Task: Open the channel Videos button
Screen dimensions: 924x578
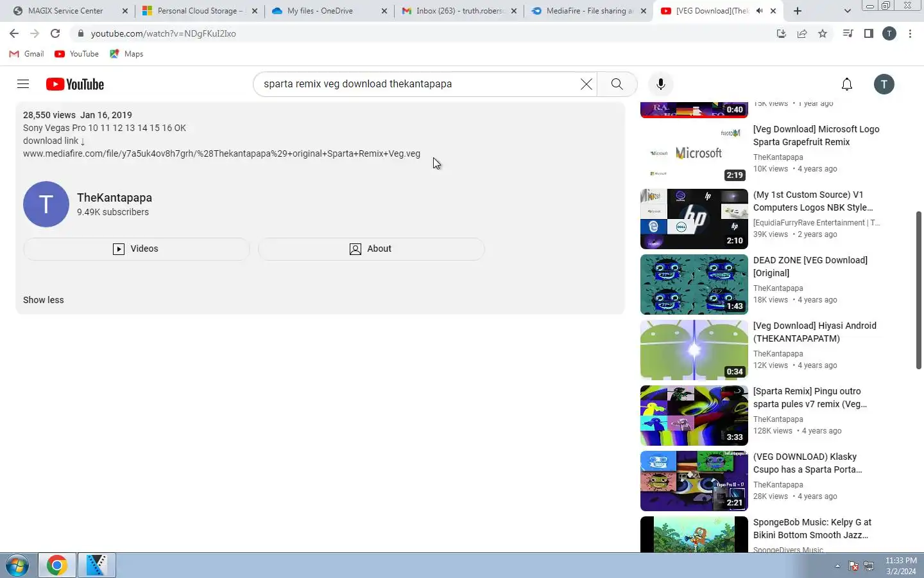Action: [x=136, y=249]
